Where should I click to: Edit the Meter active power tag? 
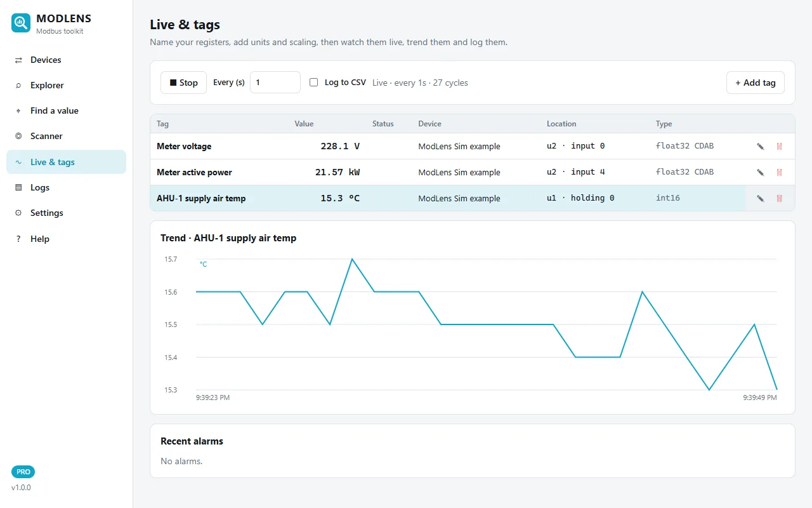(x=760, y=172)
